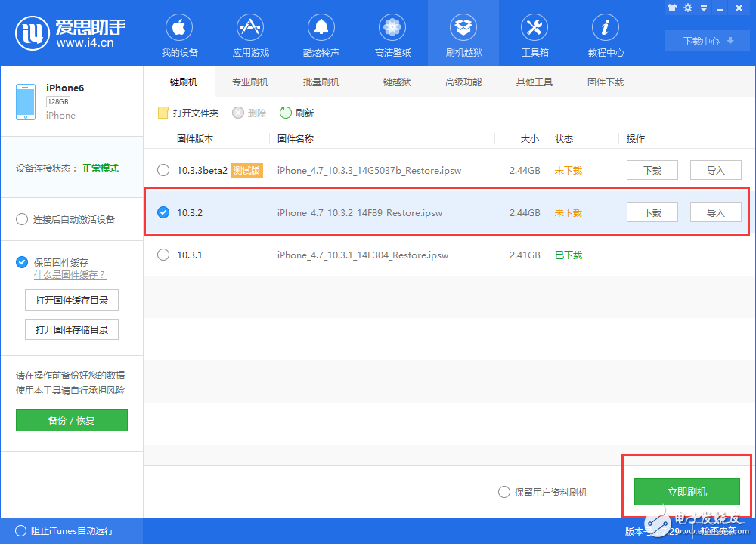Enable 保留用户资料刷机 option
The width and height of the screenshot is (756, 544).
click(x=503, y=491)
